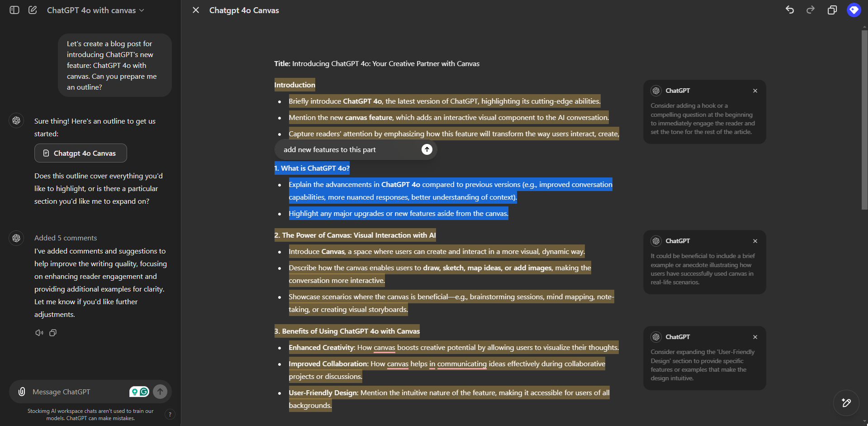The image size is (868, 426).
Task: Copy the assistant response in chat
Action: click(53, 333)
